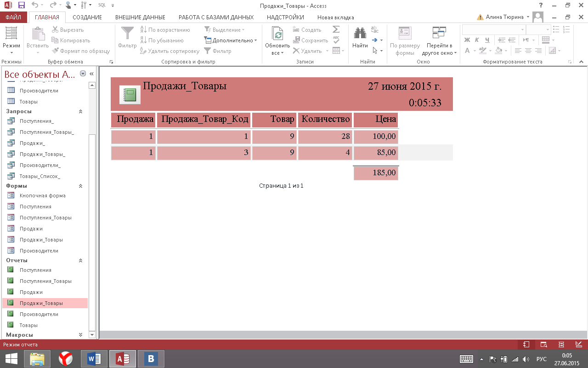Collapse the Отчеты group
Screen dimensions: 588x368
click(81, 260)
